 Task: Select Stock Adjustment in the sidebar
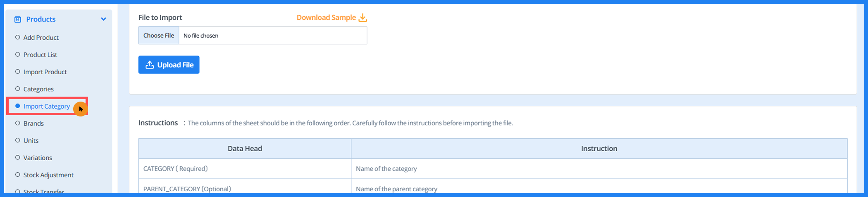pyautogui.click(x=48, y=175)
